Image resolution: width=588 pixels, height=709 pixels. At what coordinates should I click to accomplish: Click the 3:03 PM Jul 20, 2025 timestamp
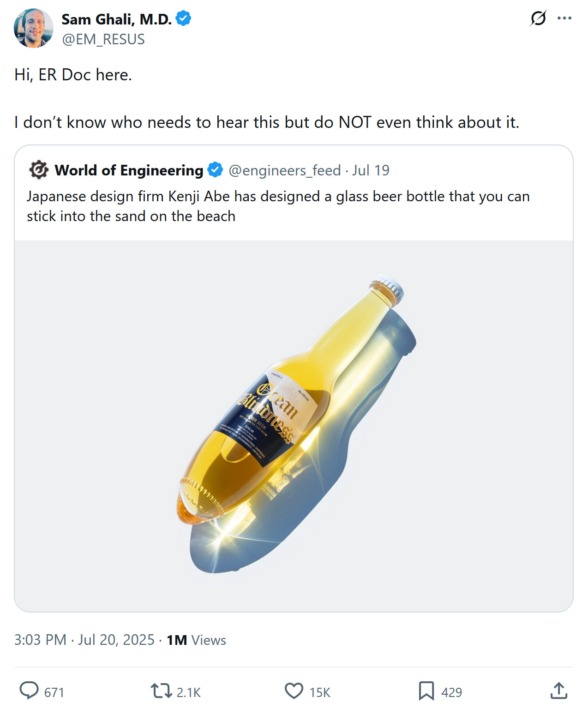tap(84, 640)
